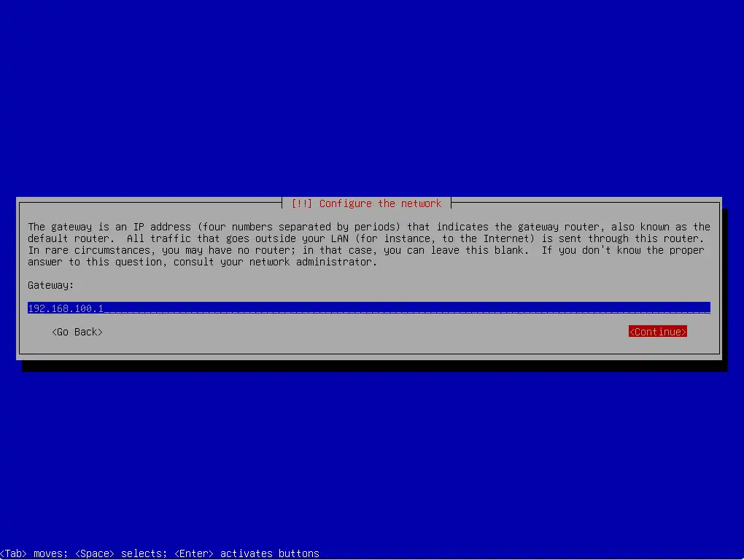
Task: Select the Go Back button
Action: click(77, 332)
